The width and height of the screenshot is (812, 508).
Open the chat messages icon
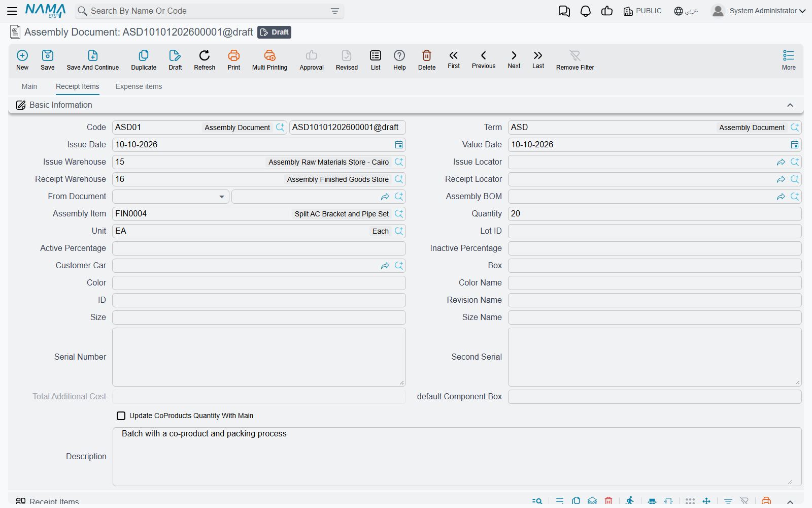click(564, 11)
